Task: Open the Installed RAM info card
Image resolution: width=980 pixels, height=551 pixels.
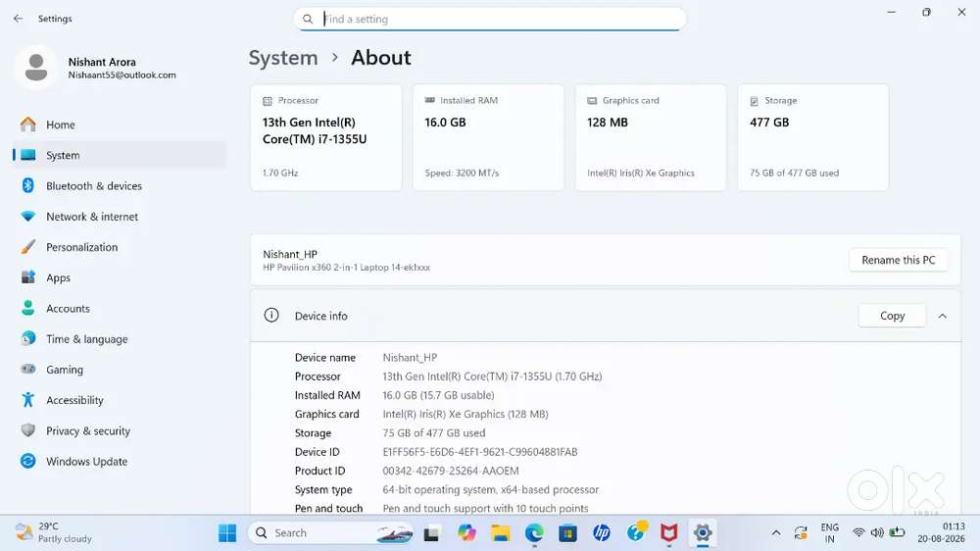Action: (x=488, y=137)
